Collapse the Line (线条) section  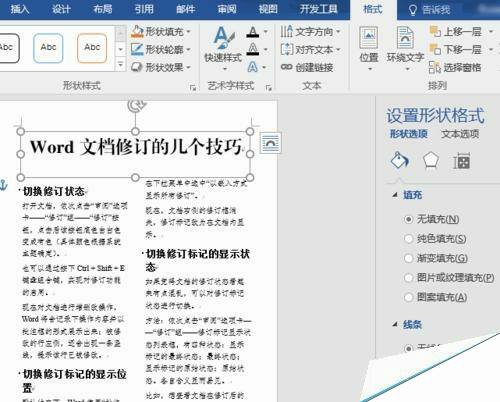tap(395, 324)
